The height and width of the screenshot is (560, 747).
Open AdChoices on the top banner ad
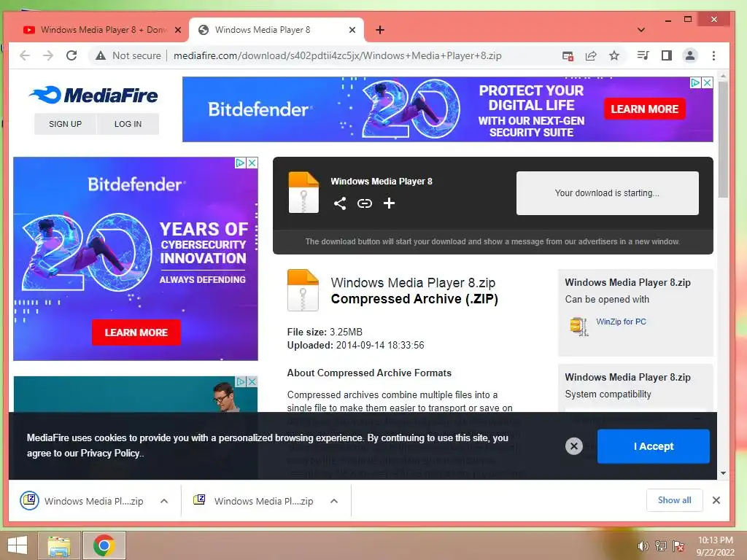[695, 82]
